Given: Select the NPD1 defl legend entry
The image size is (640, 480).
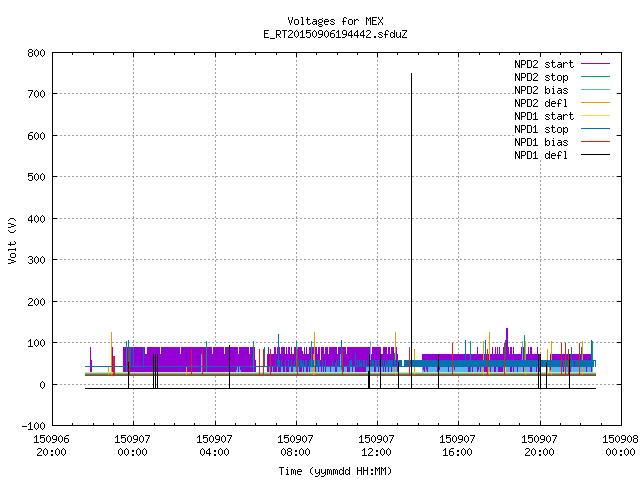Looking at the screenshot, I should point(562,155).
